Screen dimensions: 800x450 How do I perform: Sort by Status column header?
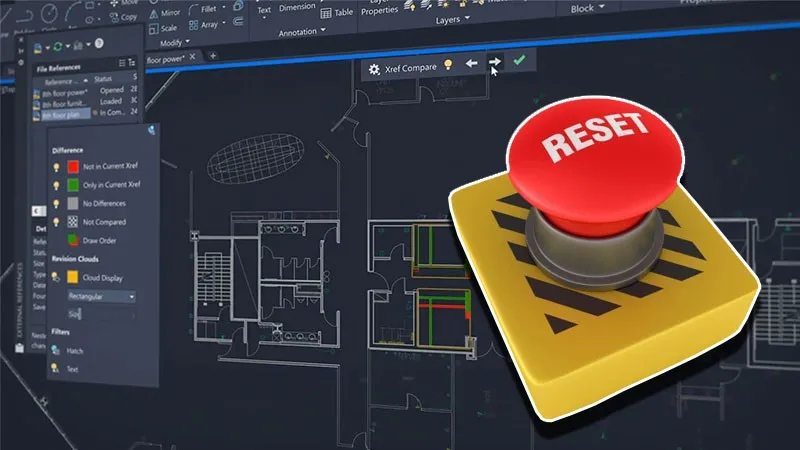pos(103,79)
